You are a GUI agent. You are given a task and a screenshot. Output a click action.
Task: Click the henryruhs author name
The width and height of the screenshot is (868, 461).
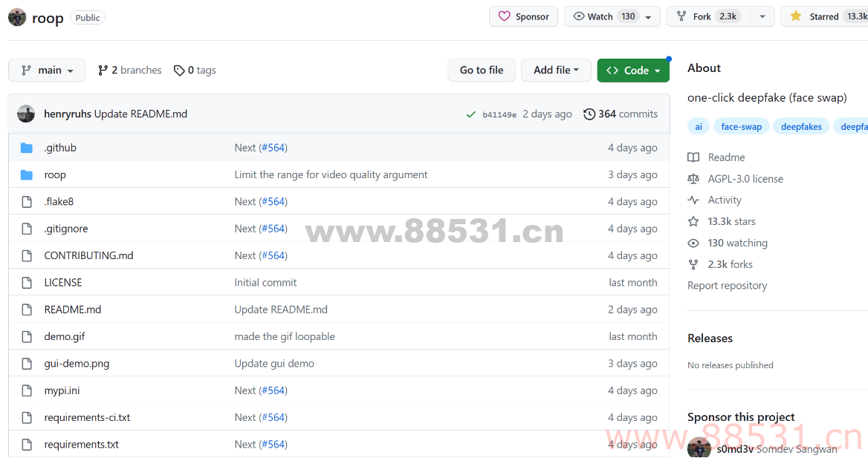68,114
